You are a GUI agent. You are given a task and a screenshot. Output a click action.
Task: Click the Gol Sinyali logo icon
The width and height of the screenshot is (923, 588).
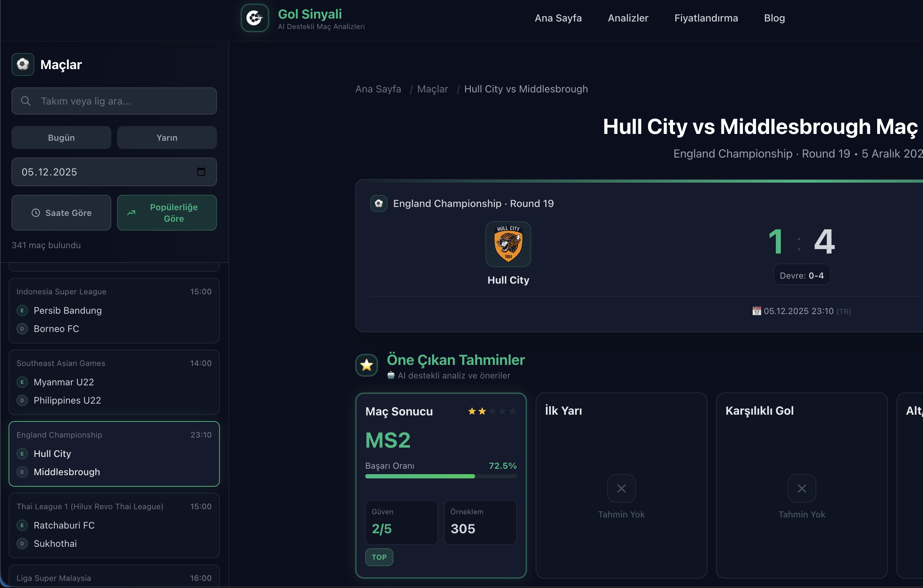[x=255, y=18]
